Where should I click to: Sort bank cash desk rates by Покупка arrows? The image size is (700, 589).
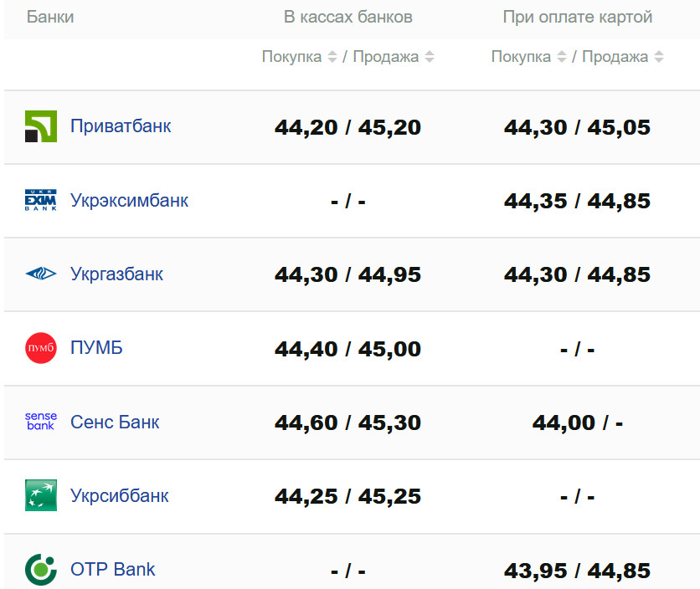(332, 57)
